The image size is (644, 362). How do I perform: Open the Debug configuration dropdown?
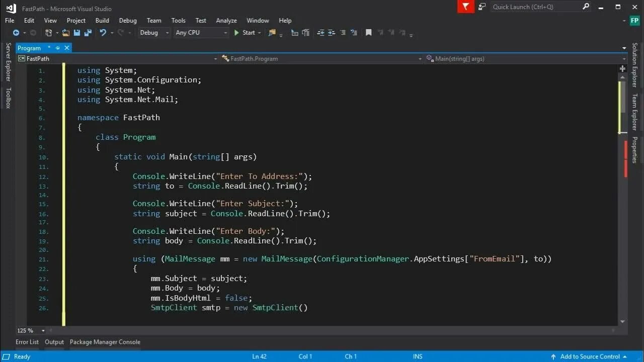click(x=154, y=33)
